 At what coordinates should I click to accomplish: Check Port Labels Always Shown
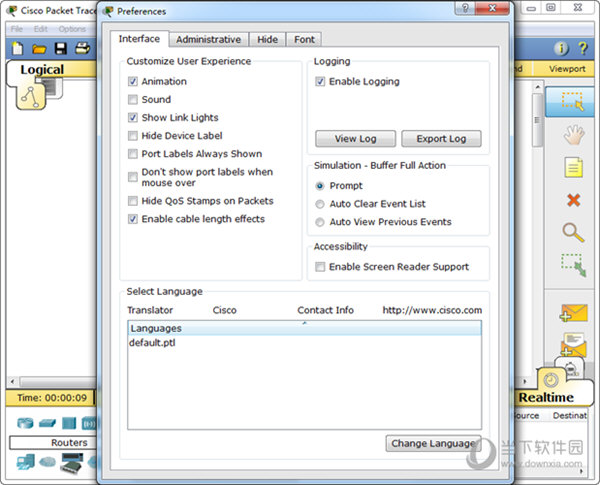coord(133,154)
